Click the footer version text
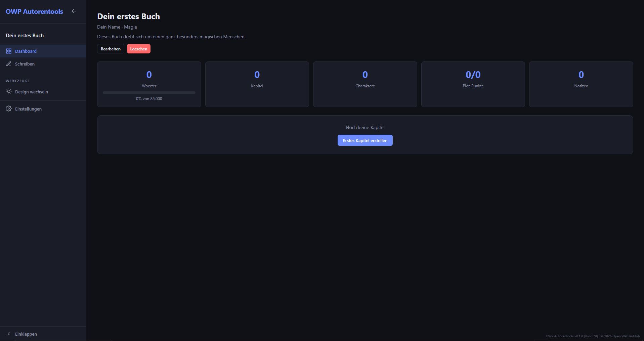Viewport: 644px width, 341px height. [x=592, y=336]
